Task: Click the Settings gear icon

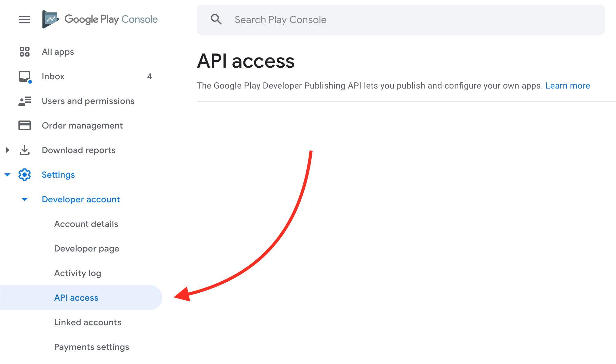Action: pyautogui.click(x=25, y=175)
